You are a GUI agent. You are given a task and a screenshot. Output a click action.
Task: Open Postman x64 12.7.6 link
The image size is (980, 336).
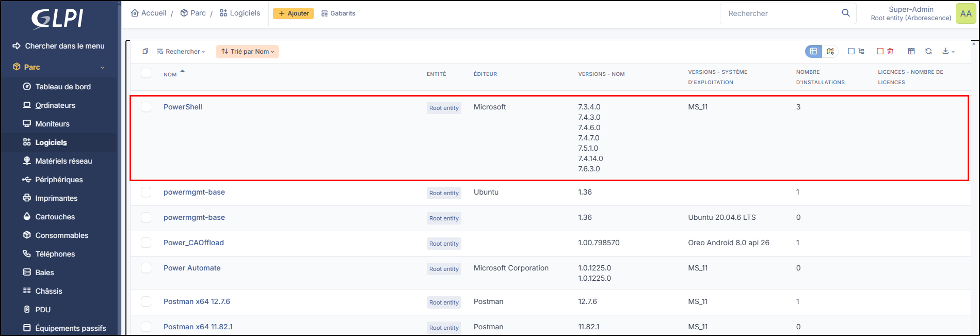pos(197,301)
